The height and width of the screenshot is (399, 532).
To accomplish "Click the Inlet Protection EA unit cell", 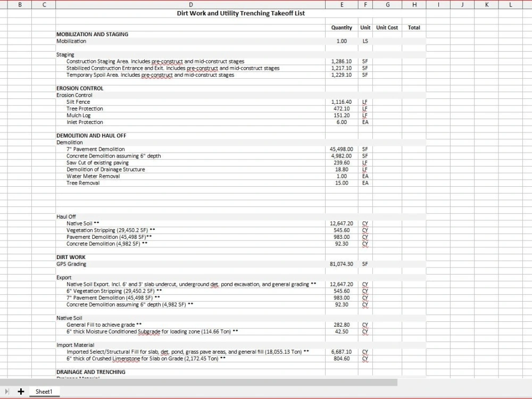I will pos(365,122).
